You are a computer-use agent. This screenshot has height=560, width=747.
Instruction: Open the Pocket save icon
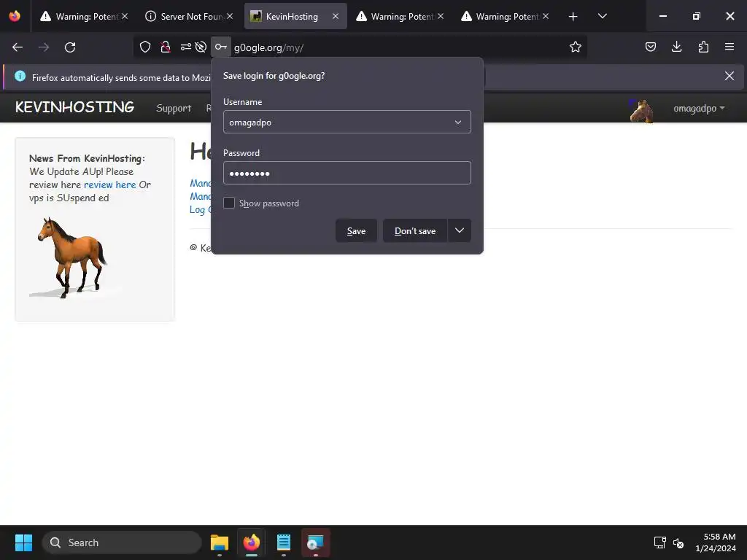coord(651,47)
